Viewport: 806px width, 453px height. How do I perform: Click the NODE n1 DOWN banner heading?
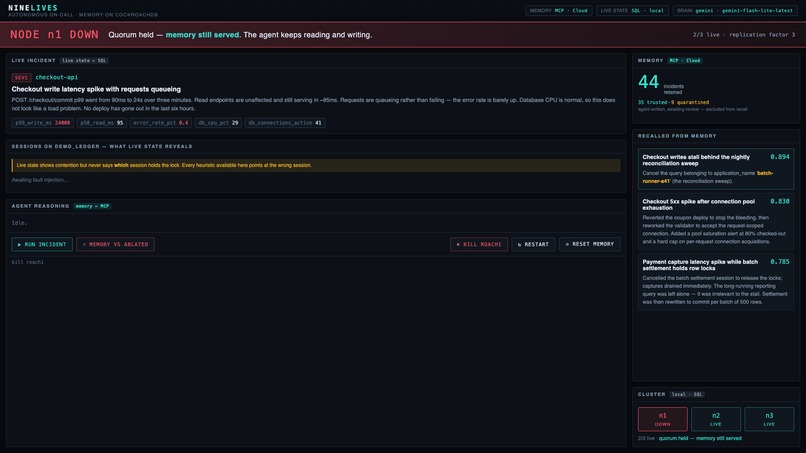(x=54, y=34)
